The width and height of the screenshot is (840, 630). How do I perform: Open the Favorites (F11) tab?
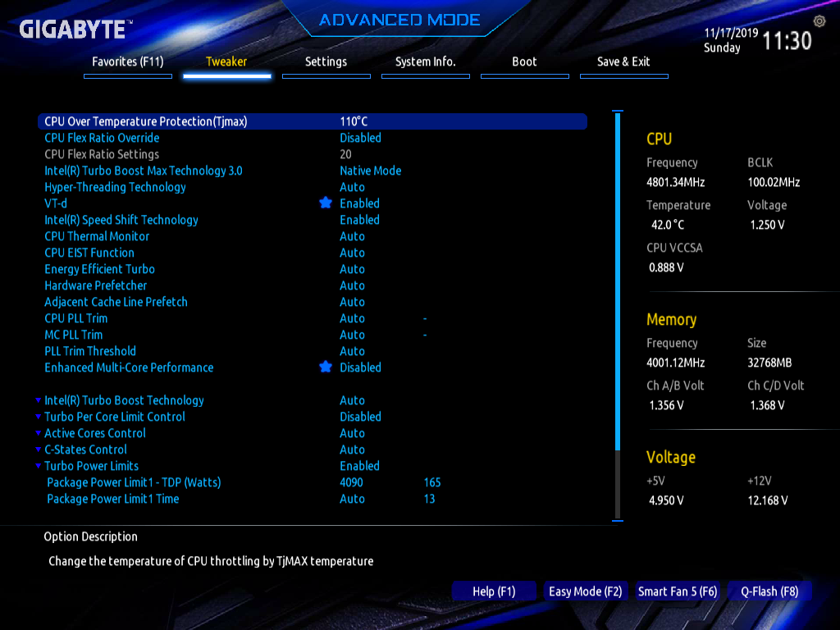click(127, 63)
